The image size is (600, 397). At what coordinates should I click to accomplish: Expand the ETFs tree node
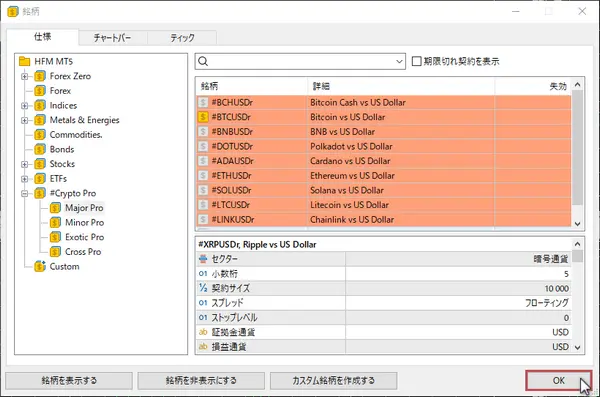click(x=24, y=179)
